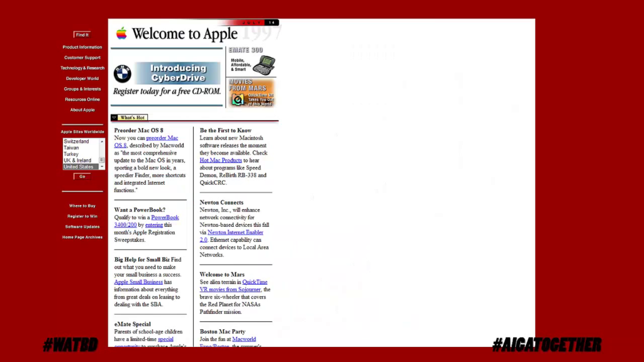Screen dimensions: 644x362
Task: Open the Hot Mac Products link
Action: point(221,160)
